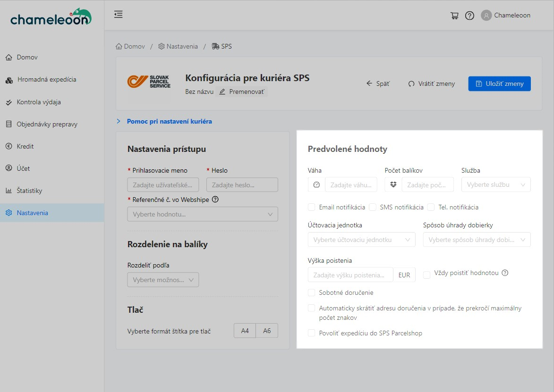Click the info icon next to Vždy poistiť hodnotou

505,273
